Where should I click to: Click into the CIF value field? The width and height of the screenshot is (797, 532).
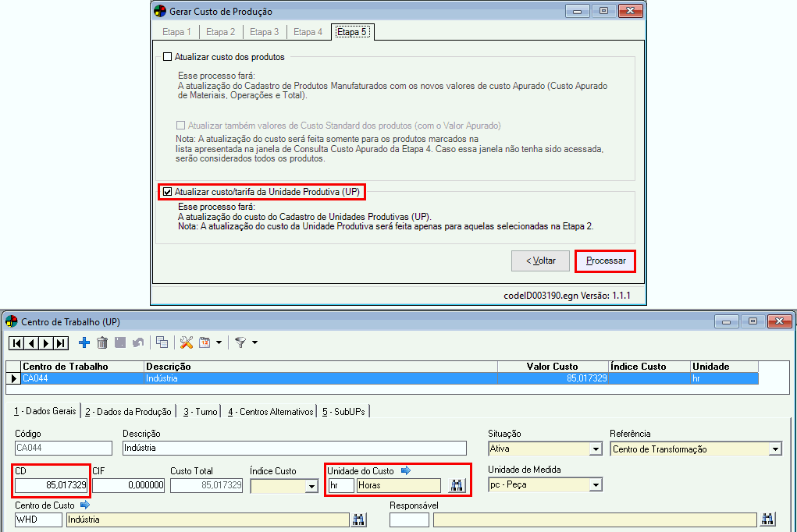click(129, 485)
